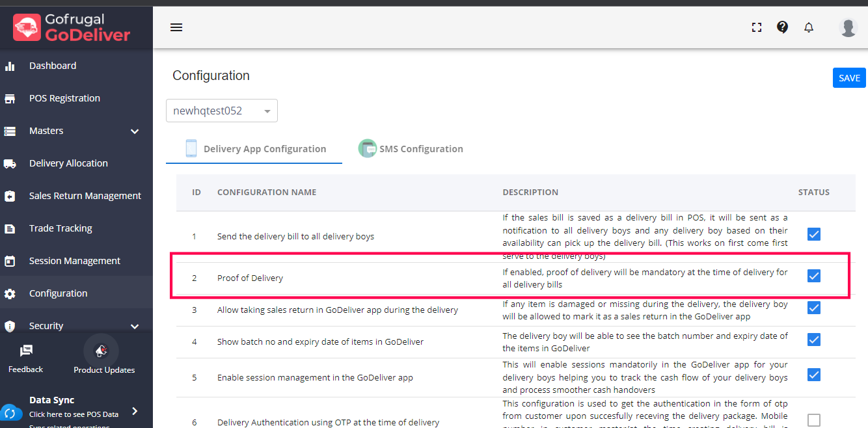Toggle session management status checkbox
This screenshot has width=868, height=428.
(x=814, y=375)
